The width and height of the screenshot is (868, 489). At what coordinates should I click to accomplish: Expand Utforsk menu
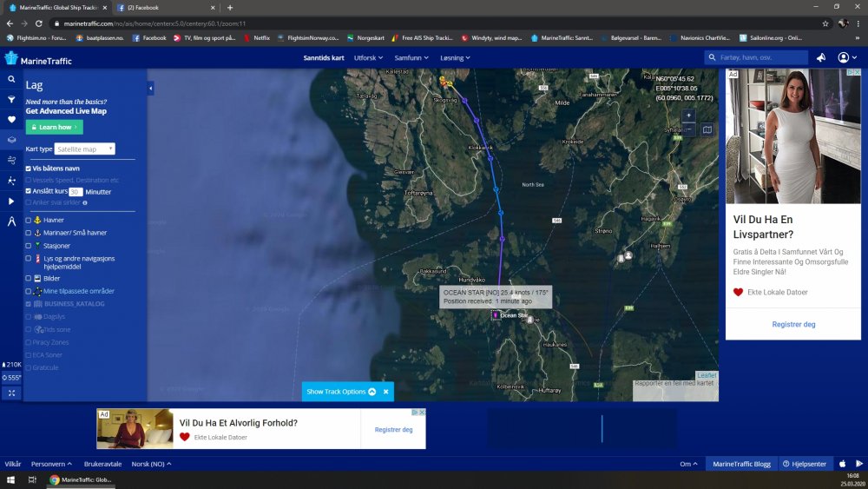coord(368,57)
